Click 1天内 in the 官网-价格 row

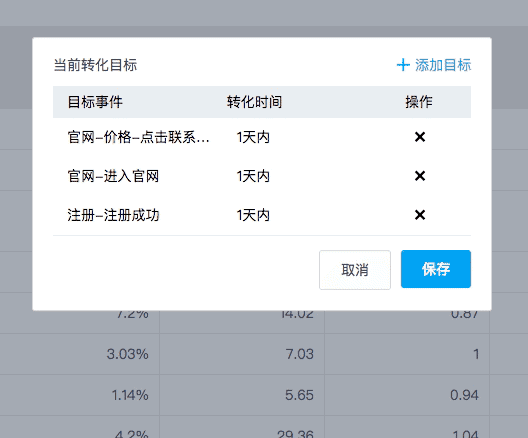point(253,137)
